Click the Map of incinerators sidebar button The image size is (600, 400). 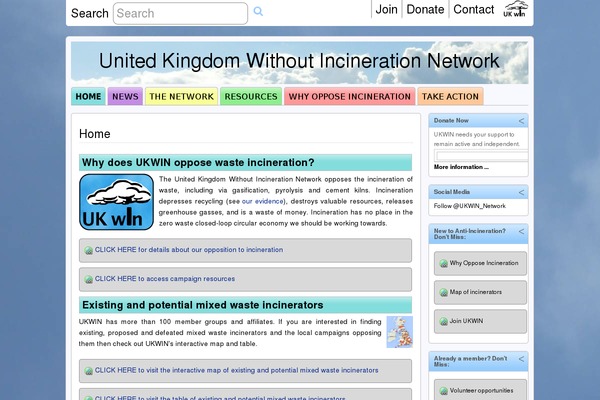[480, 292]
